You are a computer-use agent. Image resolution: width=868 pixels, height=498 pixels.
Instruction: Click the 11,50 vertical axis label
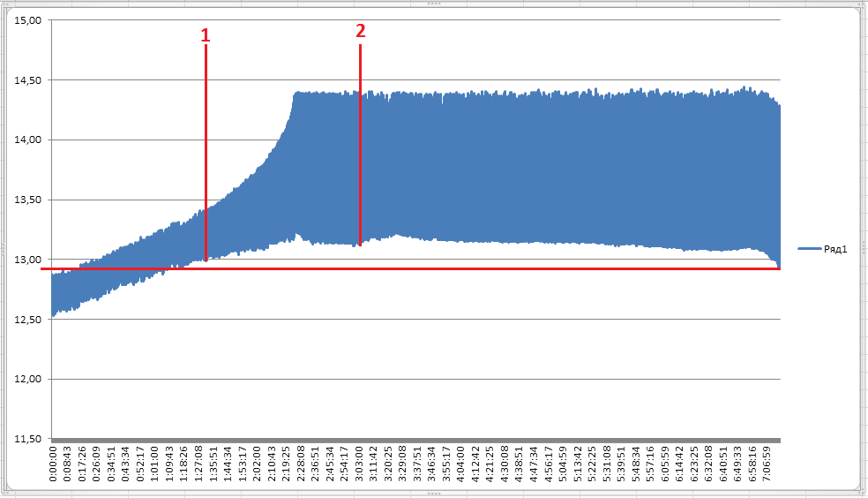coord(27,439)
